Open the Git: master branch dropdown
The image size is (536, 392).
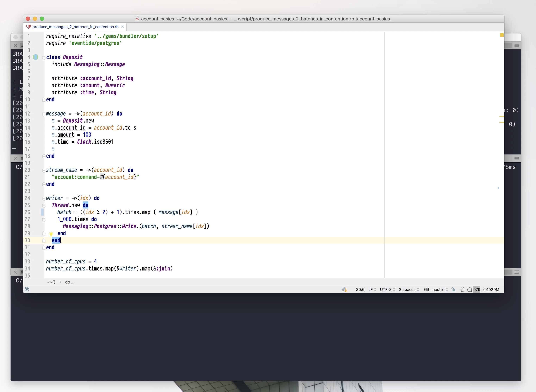click(x=436, y=290)
